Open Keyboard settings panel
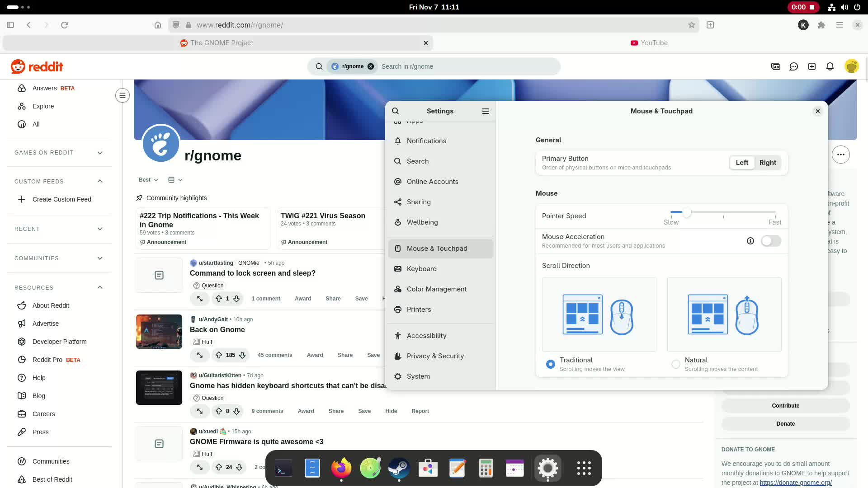The height and width of the screenshot is (488, 868). click(x=421, y=269)
